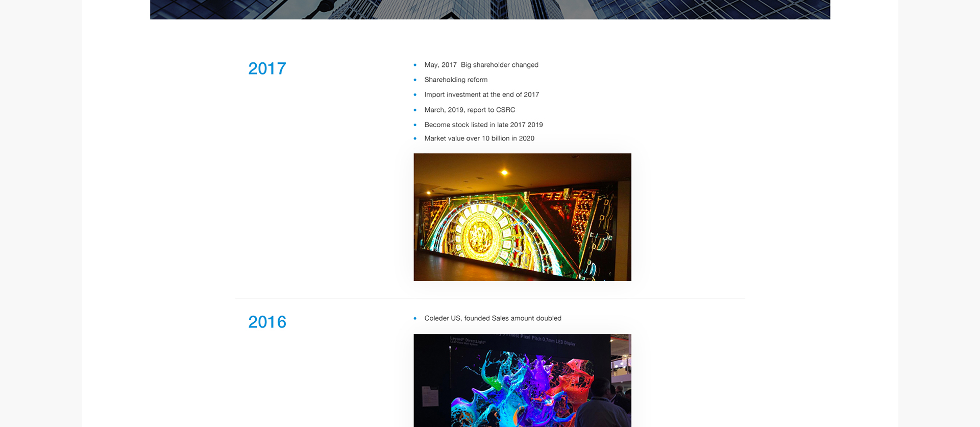Select the 'Big shareholder changed' text line

[481, 65]
